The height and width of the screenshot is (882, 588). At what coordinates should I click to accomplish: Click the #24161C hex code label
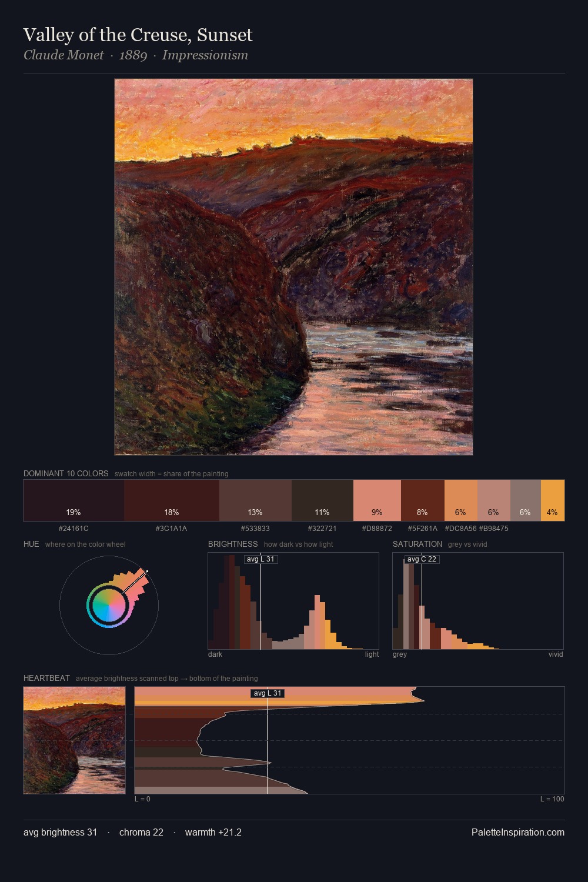coord(73,529)
